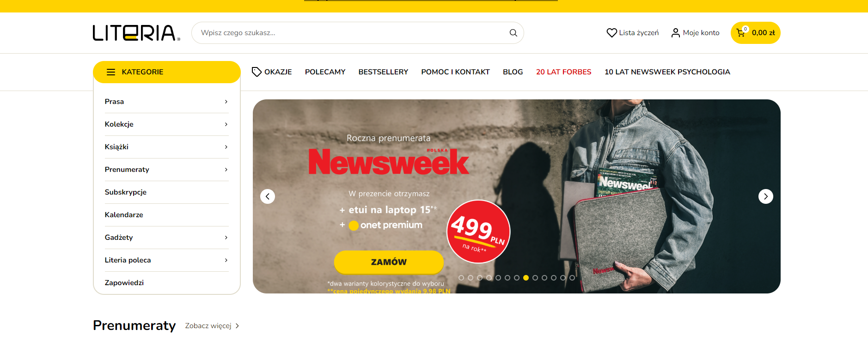Click the Literia logo
The image size is (868, 342).
[x=136, y=33]
